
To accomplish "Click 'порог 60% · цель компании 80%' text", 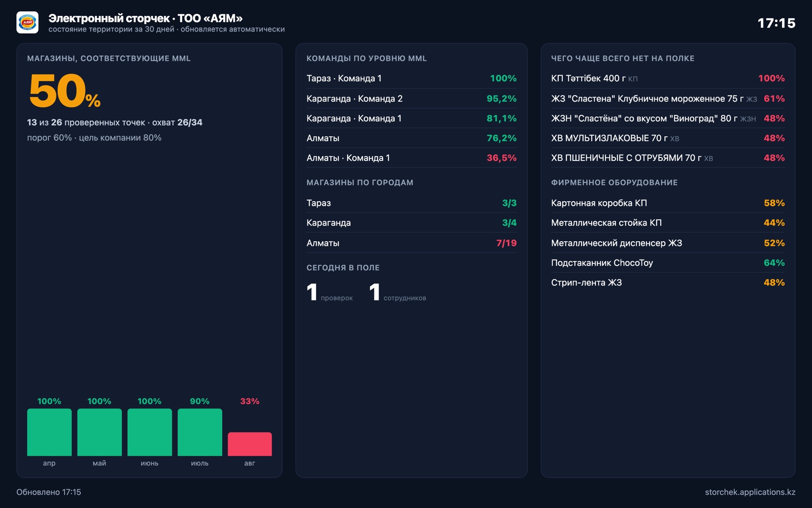I will tap(94, 138).
